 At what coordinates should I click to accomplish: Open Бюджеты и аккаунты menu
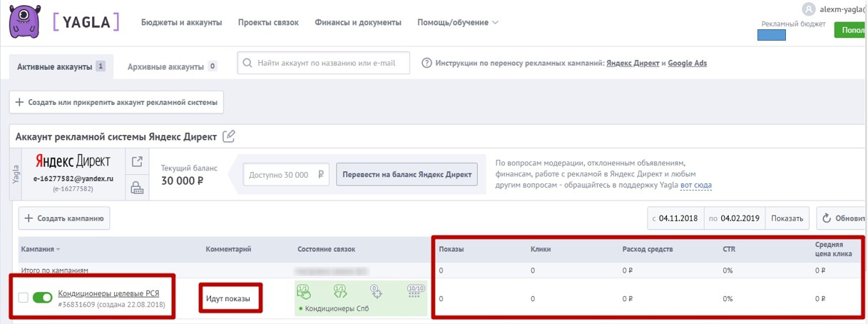182,23
